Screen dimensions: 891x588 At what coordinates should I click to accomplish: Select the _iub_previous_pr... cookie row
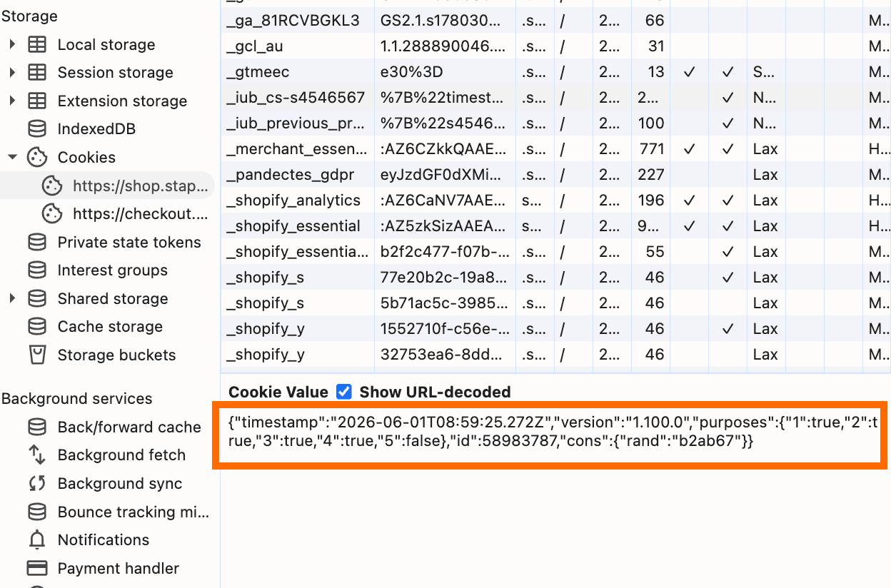pos(555,123)
